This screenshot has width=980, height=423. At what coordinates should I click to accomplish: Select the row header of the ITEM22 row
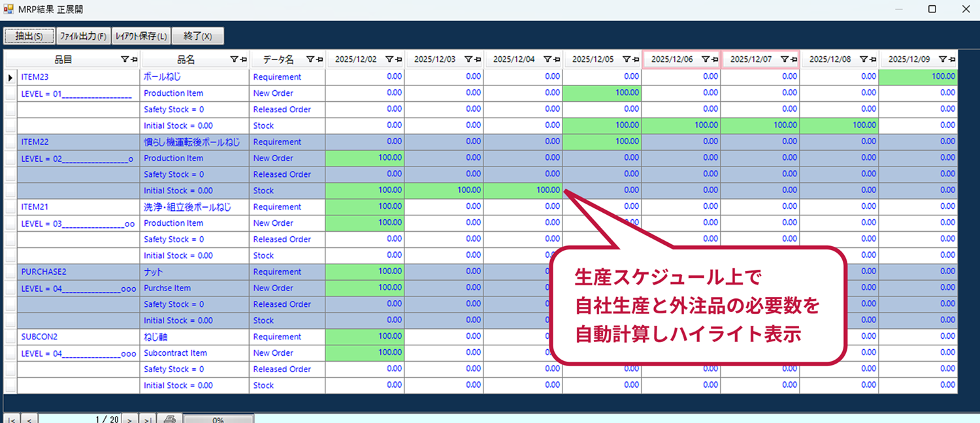click(x=10, y=142)
